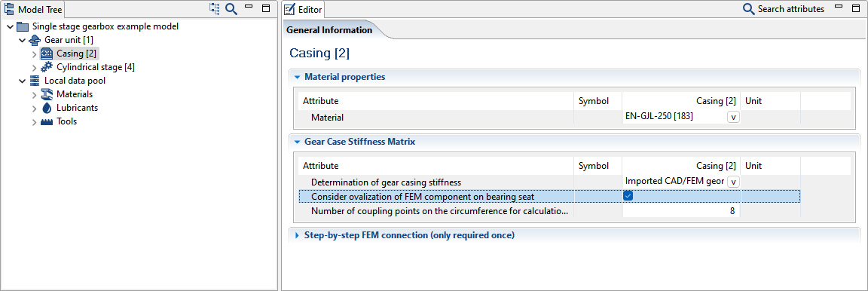Click the Search attributes magnifier icon
The image size is (868, 291).
748,9
